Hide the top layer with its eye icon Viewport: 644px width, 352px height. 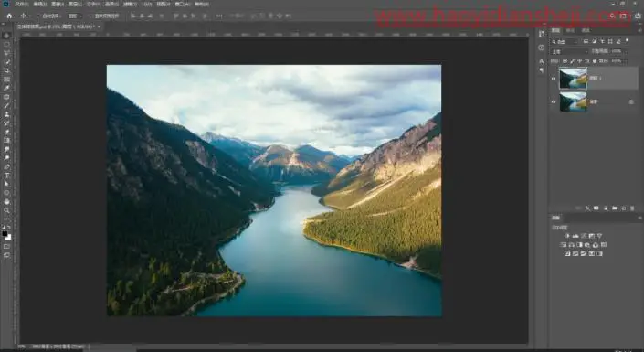[554, 78]
